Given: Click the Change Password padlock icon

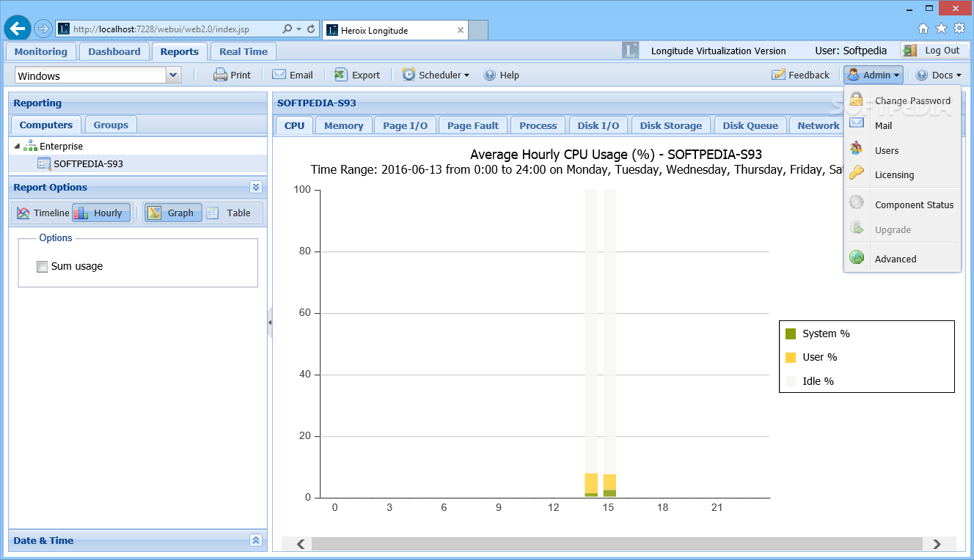Looking at the screenshot, I should pos(856,100).
